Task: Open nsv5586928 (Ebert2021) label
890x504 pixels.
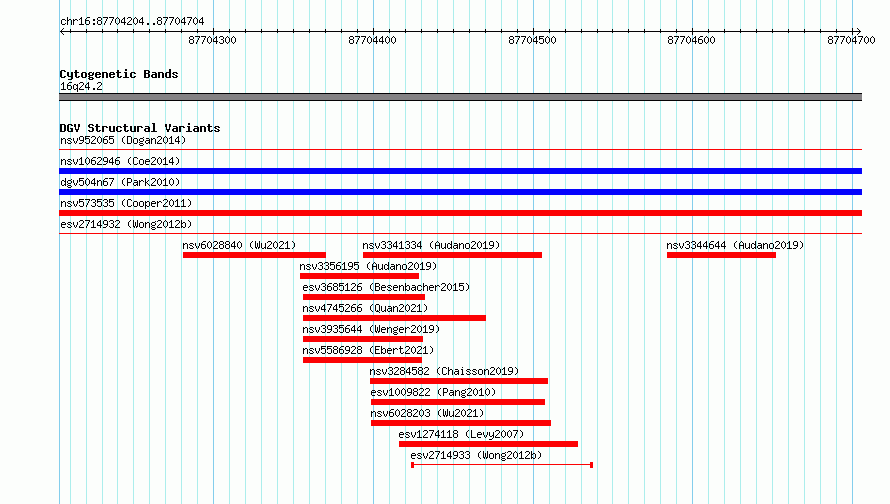Action: (x=368, y=350)
